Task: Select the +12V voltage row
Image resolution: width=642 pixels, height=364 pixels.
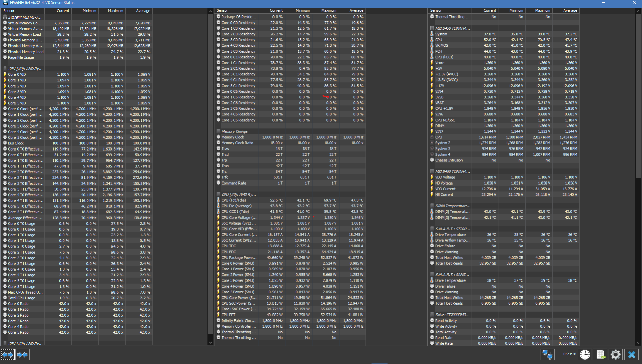Action: click(x=504, y=86)
